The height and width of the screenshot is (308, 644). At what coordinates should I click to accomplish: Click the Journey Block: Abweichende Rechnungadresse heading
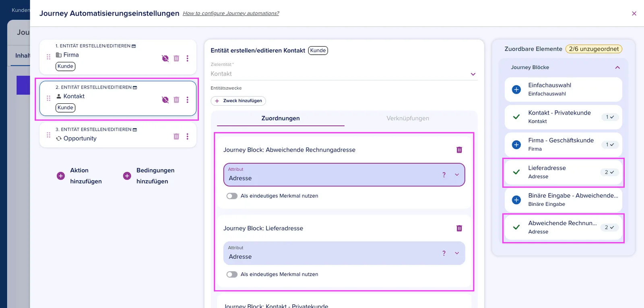coord(289,150)
